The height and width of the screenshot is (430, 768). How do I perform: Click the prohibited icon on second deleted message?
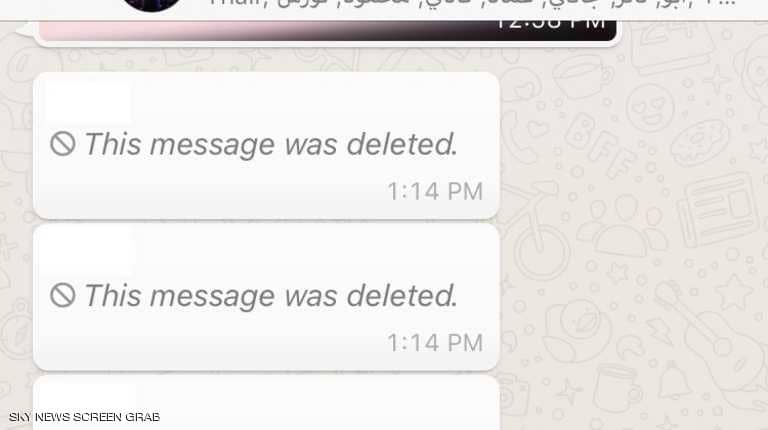pos(63,295)
